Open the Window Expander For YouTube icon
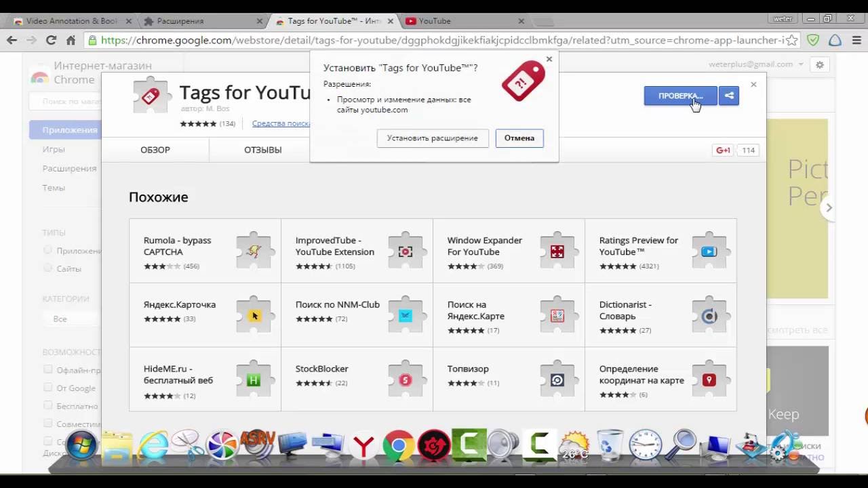This screenshot has width=868, height=488. pos(557,251)
